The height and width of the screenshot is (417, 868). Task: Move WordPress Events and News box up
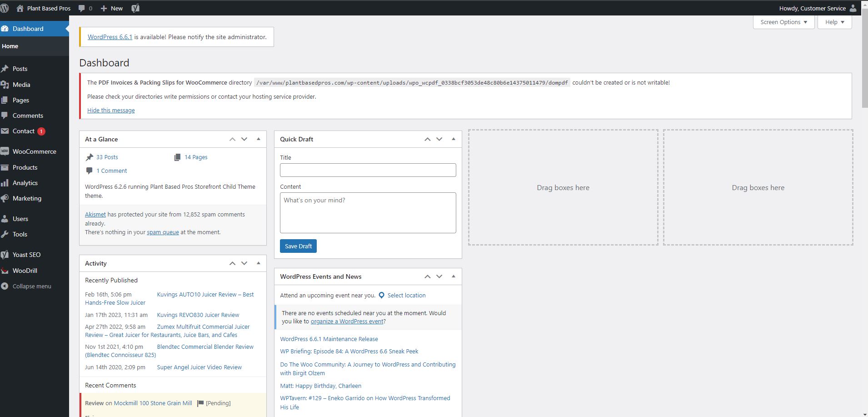click(427, 276)
